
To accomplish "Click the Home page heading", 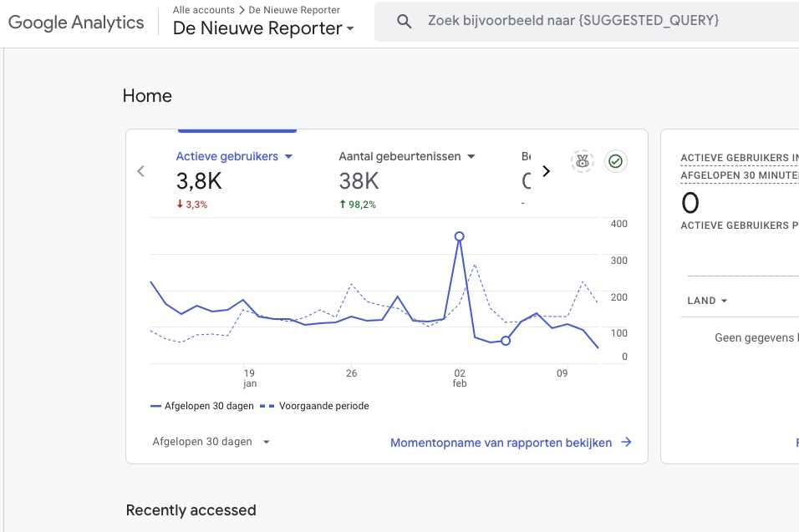I will click(x=147, y=96).
